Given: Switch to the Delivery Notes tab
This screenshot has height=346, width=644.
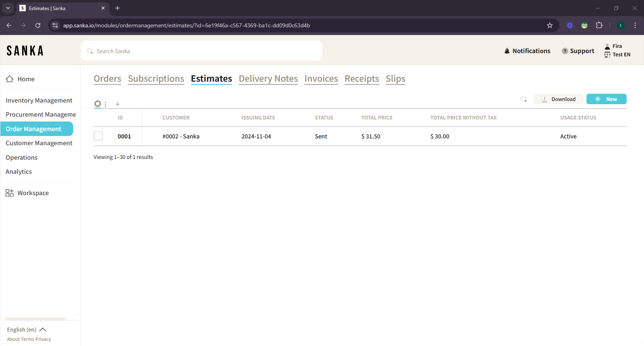Looking at the screenshot, I should (x=268, y=79).
